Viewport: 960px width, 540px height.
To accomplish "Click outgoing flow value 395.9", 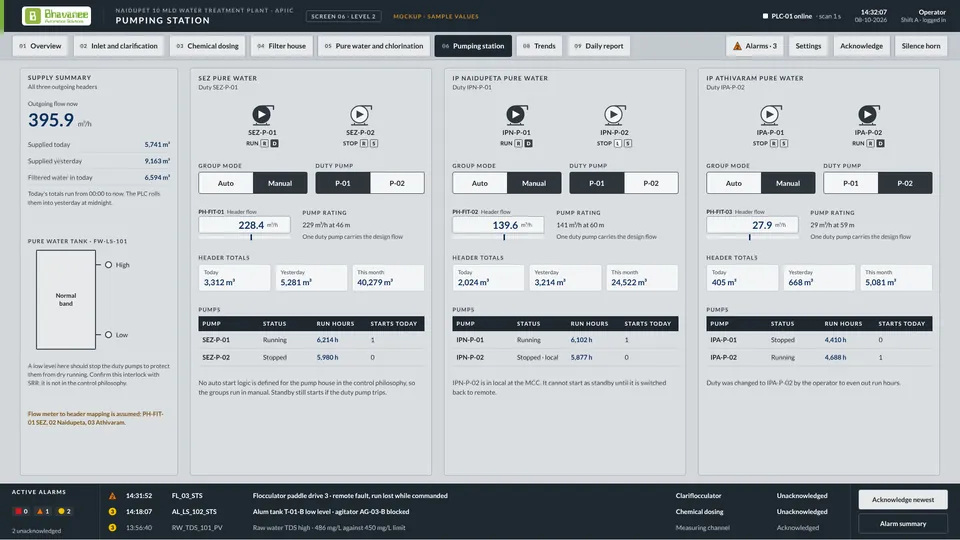I will [51, 120].
